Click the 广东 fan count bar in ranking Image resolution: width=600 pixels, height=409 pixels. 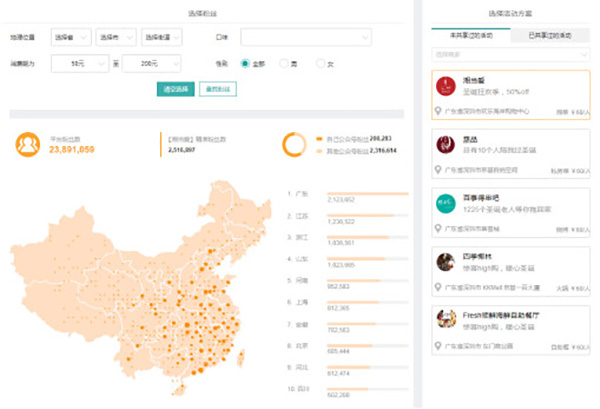pos(368,193)
